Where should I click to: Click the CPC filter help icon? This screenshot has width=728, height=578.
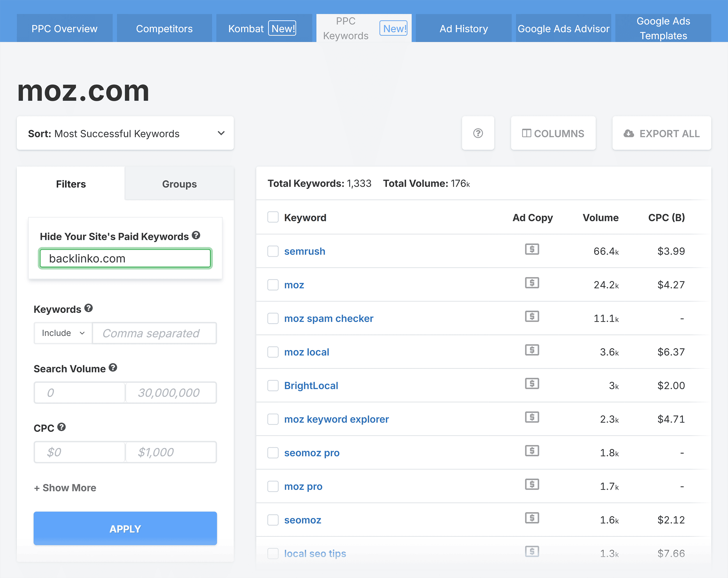[62, 427]
